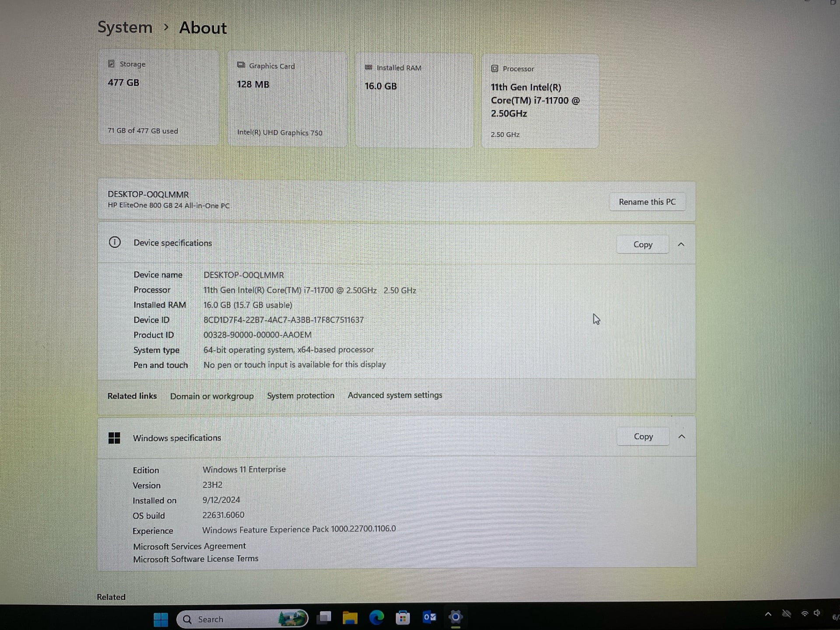Open the Microsoft Services Agreement link
Image resolution: width=840 pixels, height=630 pixels.
(x=189, y=546)
